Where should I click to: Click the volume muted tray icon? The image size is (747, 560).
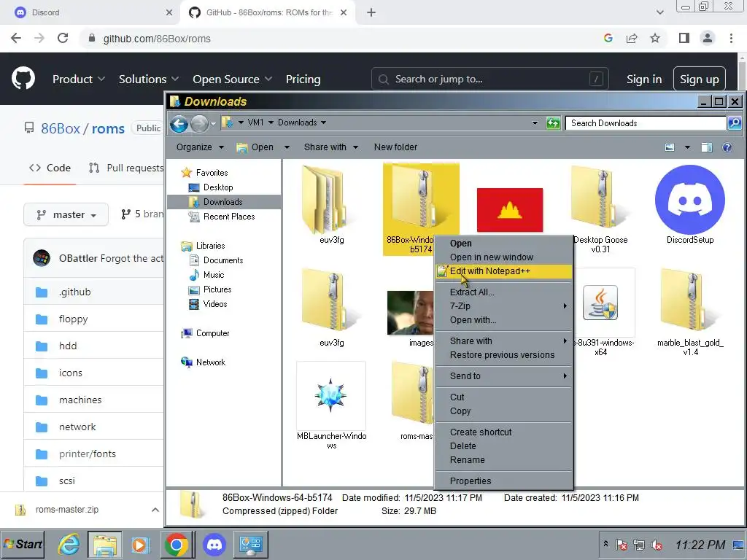coord(657,545)
